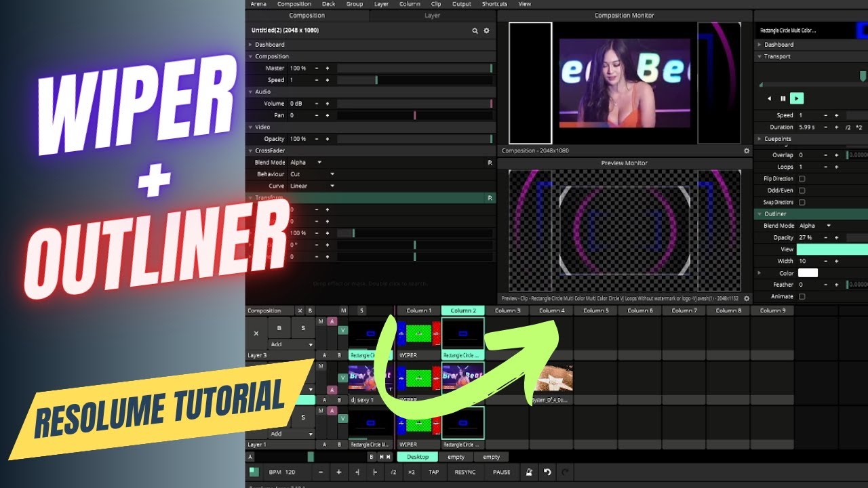Viewport: 868px width, 488px height.
Task: Toggle Layer 1 solo S button
Action: pos(302,418)
